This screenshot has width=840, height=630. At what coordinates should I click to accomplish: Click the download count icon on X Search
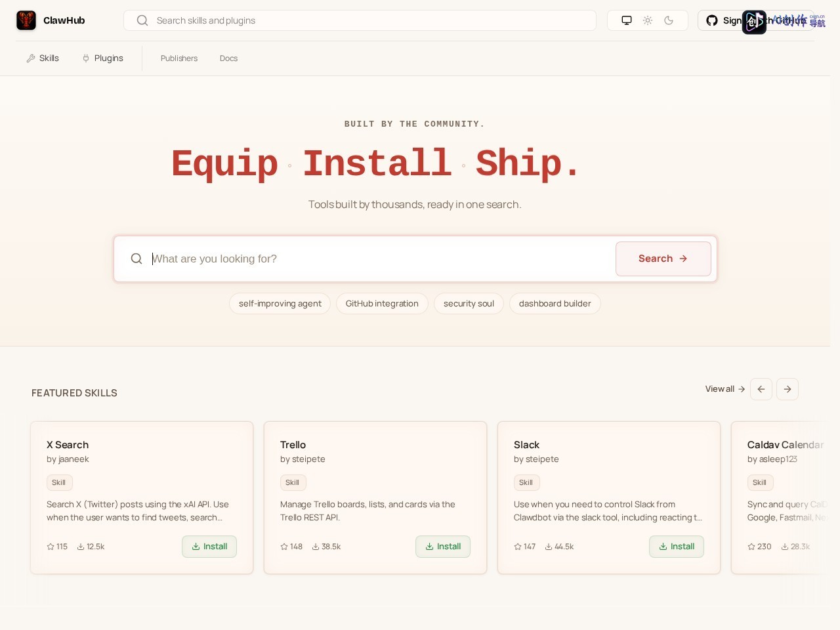(x=81, y=547)
